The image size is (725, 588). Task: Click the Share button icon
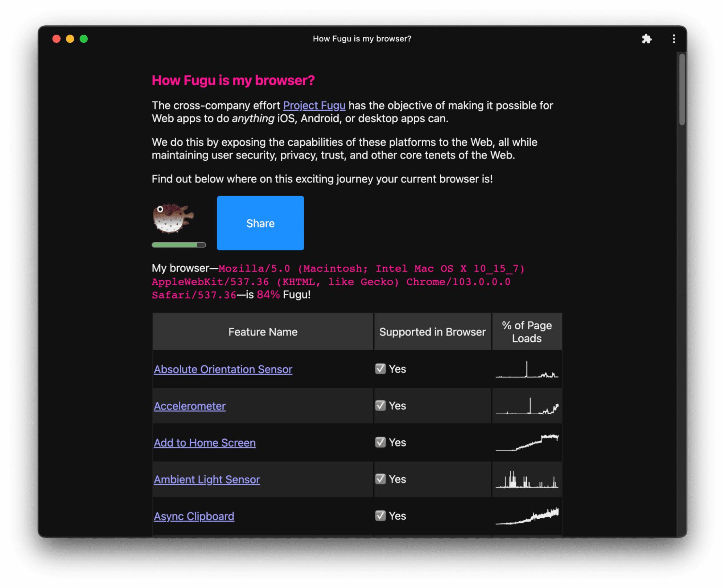point(260,223)
